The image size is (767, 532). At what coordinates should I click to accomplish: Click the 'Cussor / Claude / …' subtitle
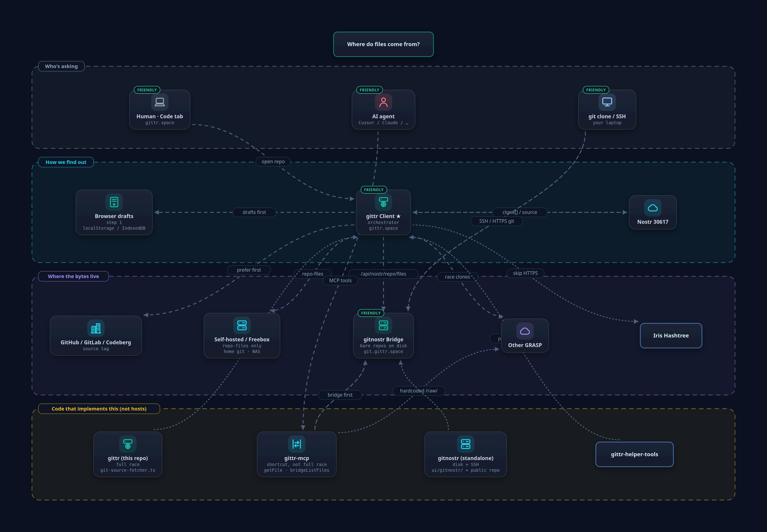[x=383, y=123]
